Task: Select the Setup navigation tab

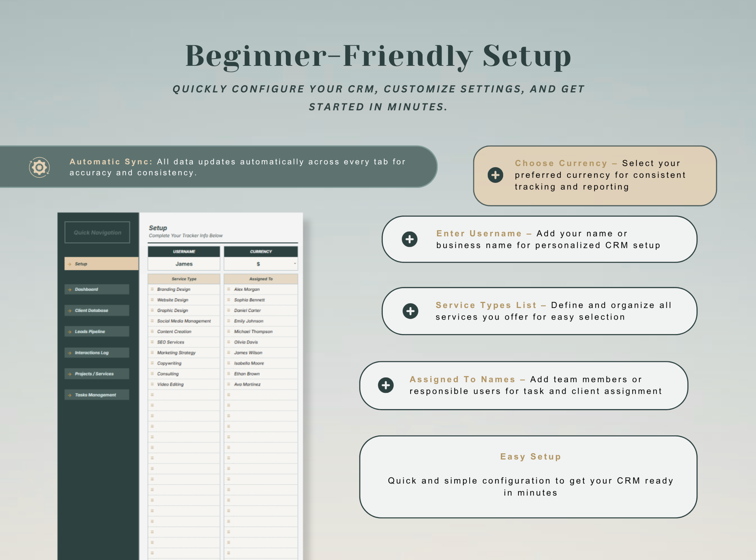Action: [101, 264]
